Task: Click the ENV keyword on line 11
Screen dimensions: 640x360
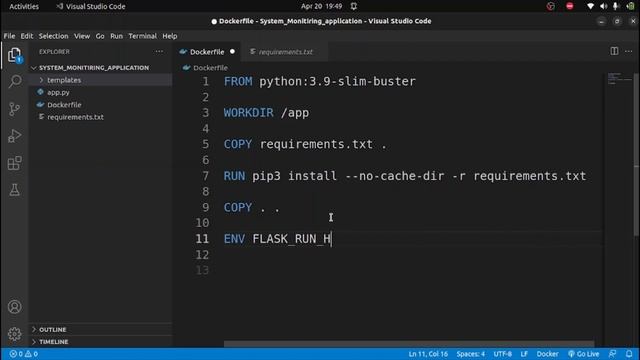Action: (x=234, y=239)
